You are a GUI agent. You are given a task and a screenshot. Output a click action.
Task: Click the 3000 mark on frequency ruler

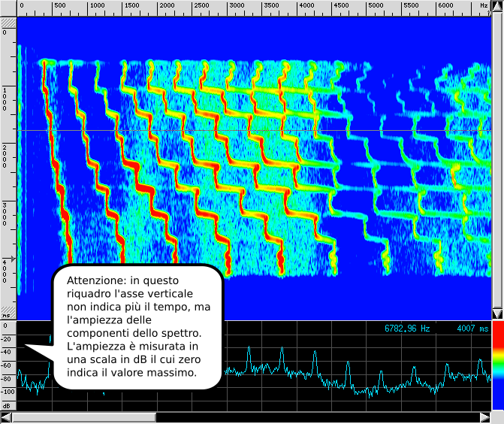(x=237, y=5)
